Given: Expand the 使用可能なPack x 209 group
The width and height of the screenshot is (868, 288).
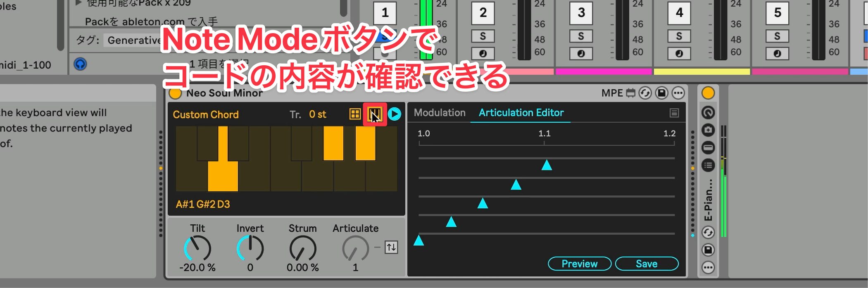Looking at the screenshot, I should (78, 3).
